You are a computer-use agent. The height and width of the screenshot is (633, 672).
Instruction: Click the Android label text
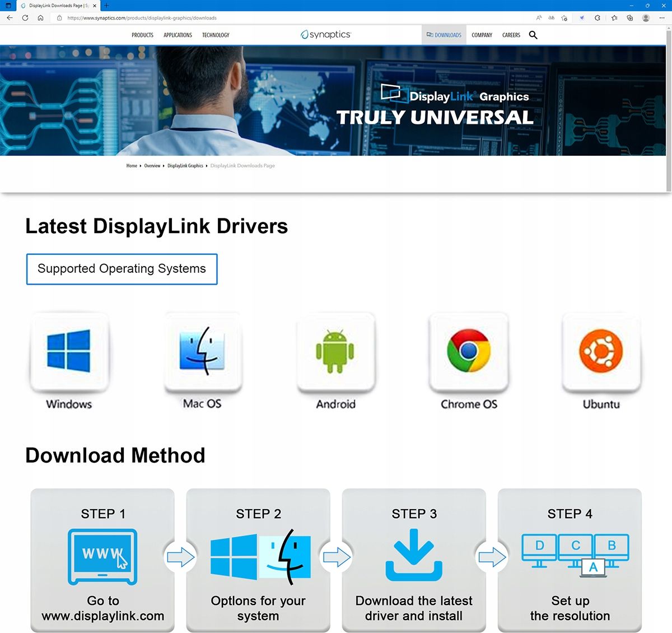click(335, 404)
